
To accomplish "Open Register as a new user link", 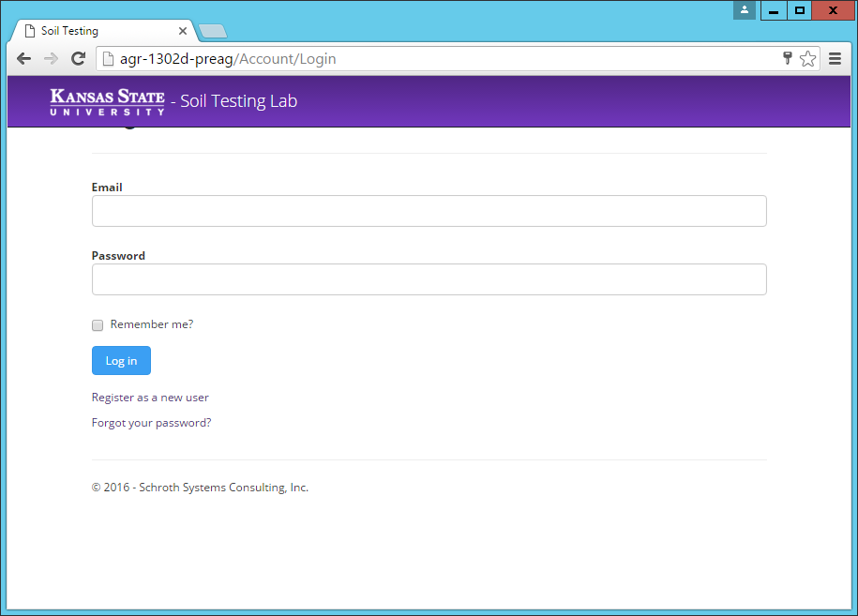I will click(x=150, y=398).
